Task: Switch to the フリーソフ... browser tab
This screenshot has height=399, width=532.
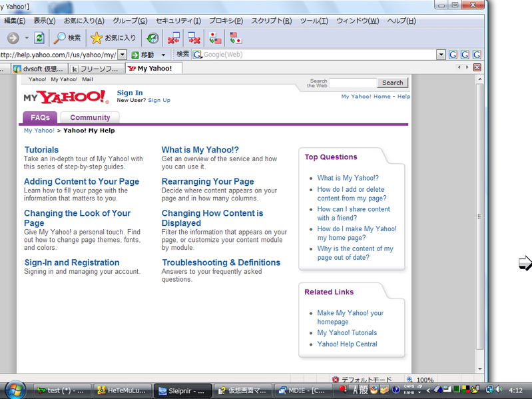Action: (97, 69)
